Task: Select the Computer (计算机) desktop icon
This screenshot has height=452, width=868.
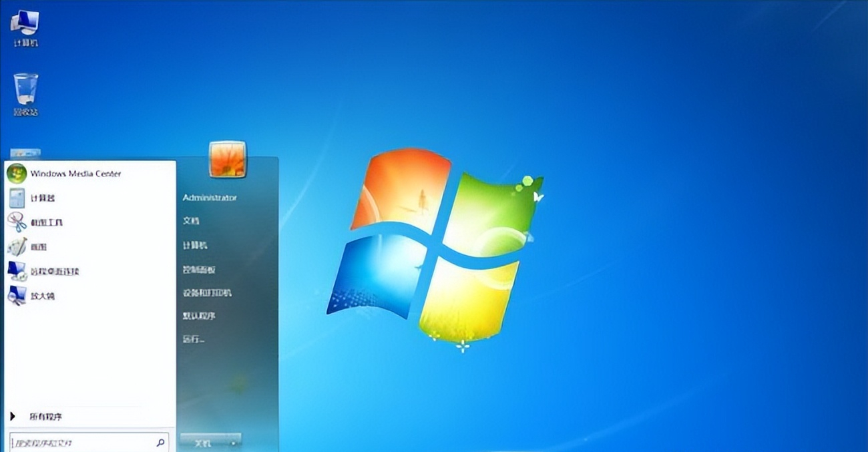Action: (25, 29)
